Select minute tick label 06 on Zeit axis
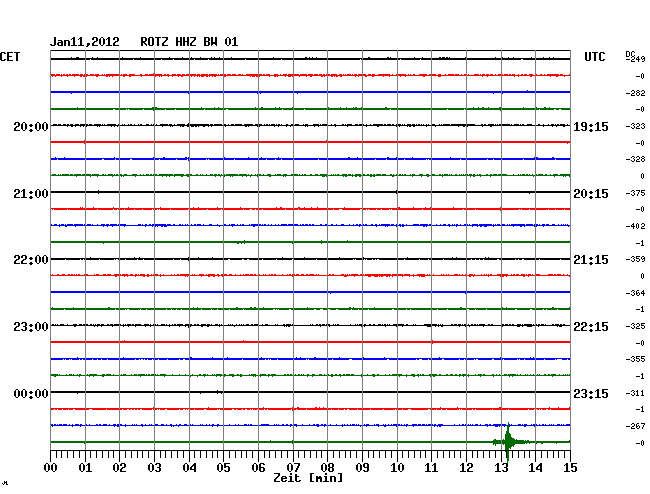This screenshot has height=494, width=650. point(258,468)
